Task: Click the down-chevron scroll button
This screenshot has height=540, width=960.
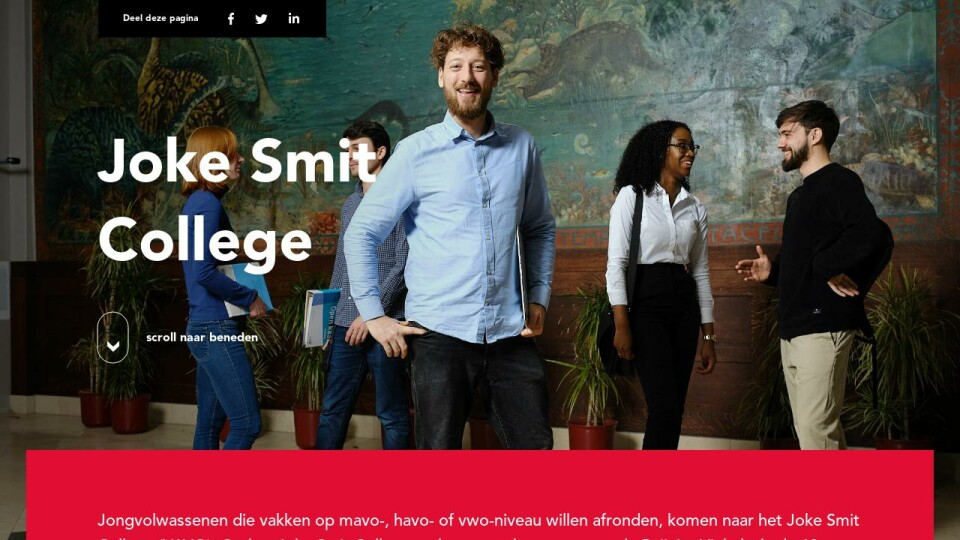Action: click(x=113, y=337)
